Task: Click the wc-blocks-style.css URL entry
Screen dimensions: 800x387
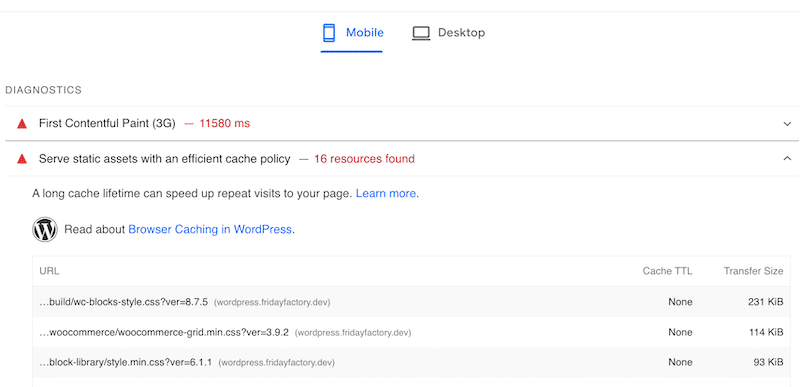Action: click(123, 302)
